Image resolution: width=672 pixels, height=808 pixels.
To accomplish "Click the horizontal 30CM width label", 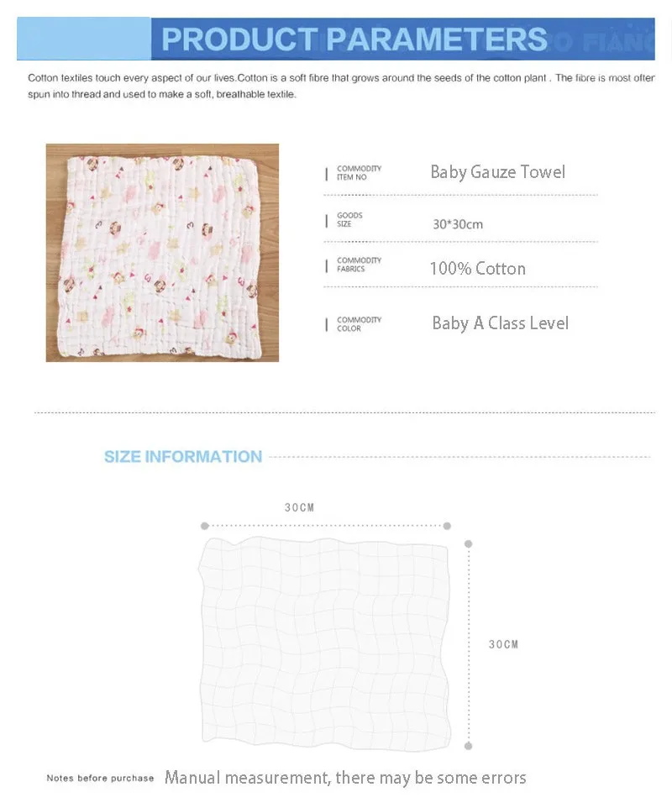I will [299, 507].
